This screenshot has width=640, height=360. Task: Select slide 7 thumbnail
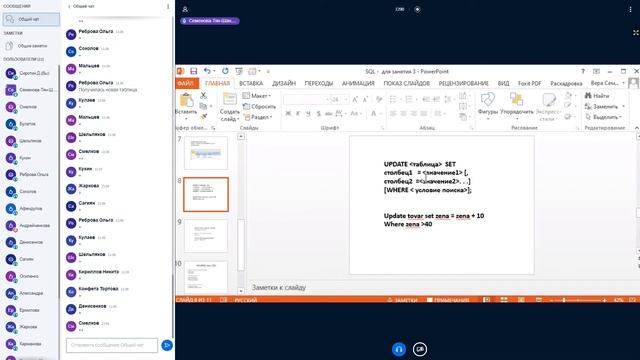(206, 153)
